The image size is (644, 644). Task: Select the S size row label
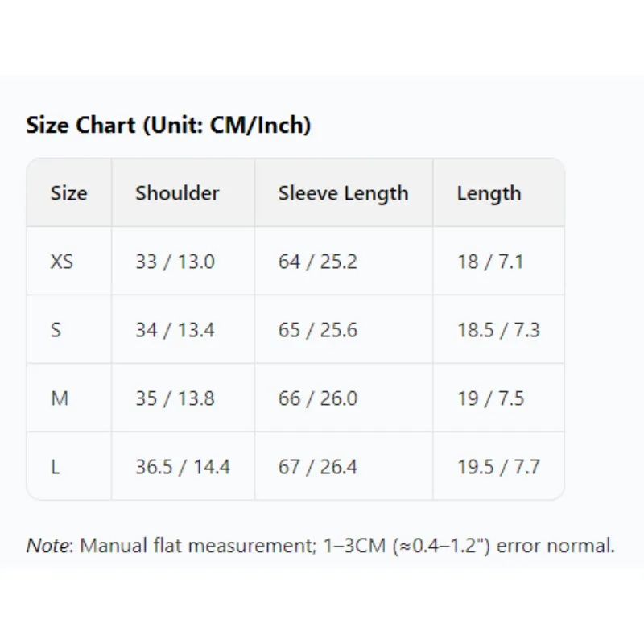click(x=56, y=330)
